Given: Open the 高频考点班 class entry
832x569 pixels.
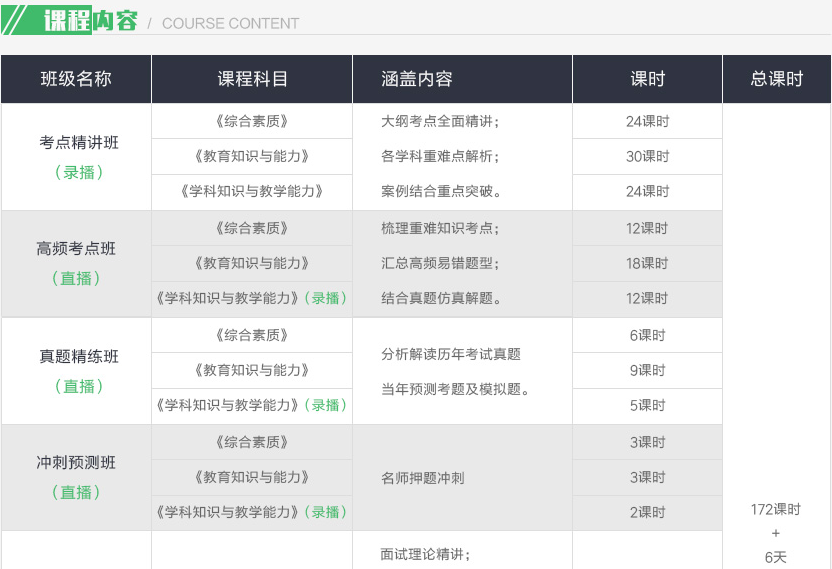Looking at the screenshot, I should (76, 249).
